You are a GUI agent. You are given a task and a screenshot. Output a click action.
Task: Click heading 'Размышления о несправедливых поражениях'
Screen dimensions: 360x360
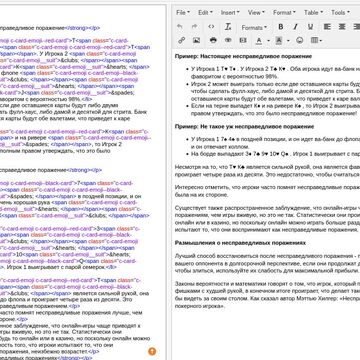240,243
